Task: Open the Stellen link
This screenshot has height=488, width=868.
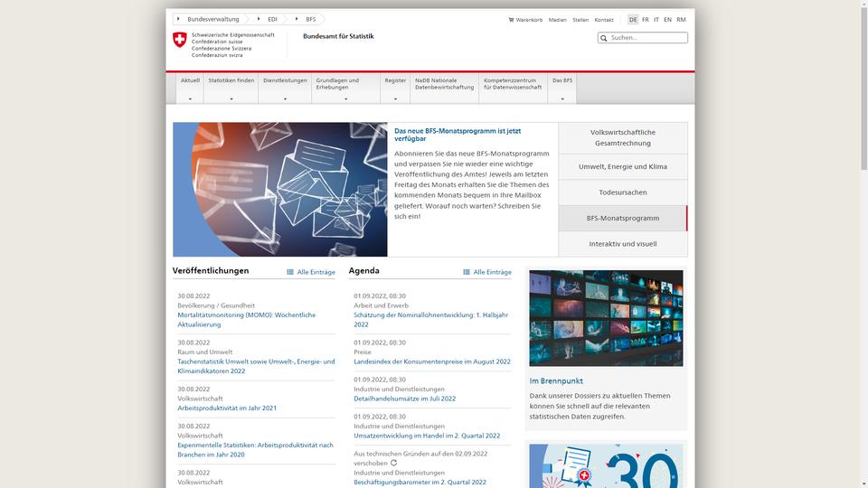Action: tap(580, 20)
